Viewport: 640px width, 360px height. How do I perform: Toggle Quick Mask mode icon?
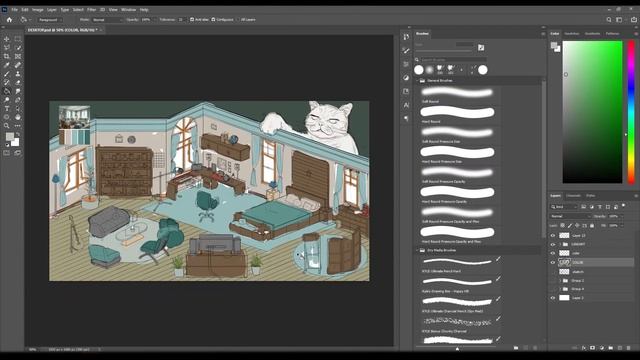point(7,153)
